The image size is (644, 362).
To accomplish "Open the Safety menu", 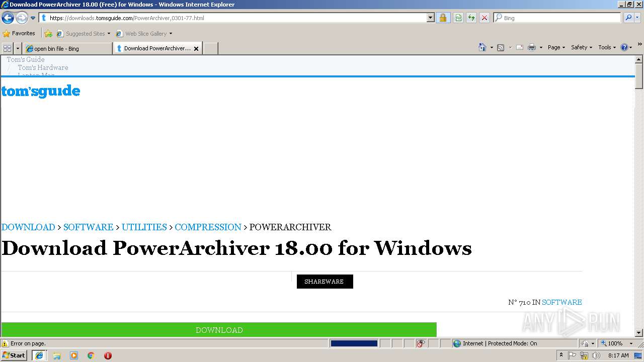I will pos(581,47).
